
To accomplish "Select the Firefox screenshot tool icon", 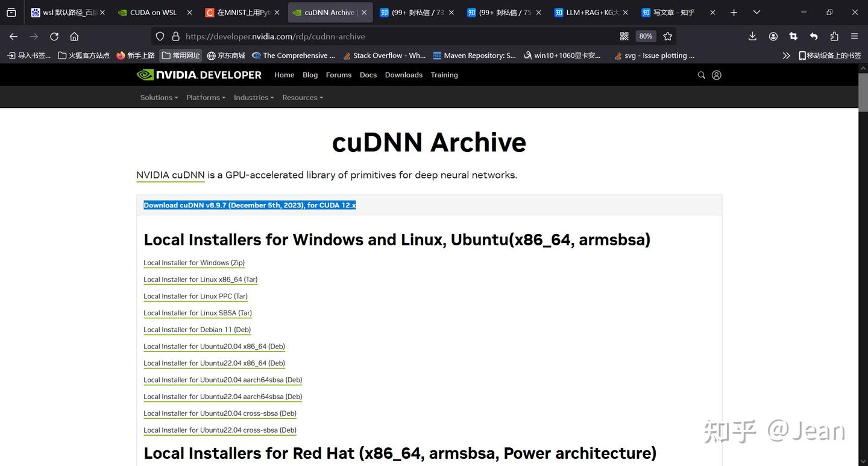I will (793, 36).
